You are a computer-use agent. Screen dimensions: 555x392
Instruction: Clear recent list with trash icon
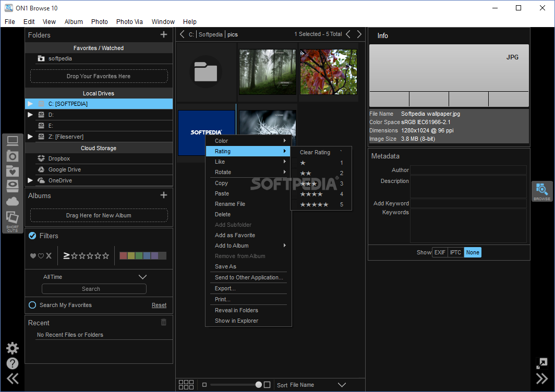pos(164,322)
